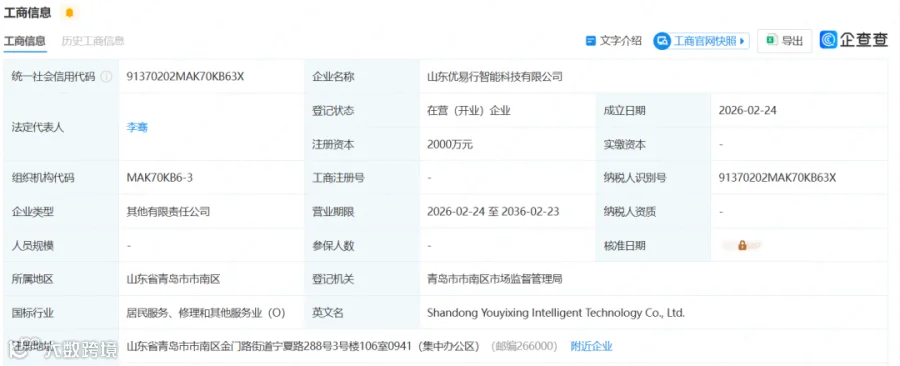900x366 pixels.
Task: Switch to the 历史工商信息 tab
Action: point(93,41)
